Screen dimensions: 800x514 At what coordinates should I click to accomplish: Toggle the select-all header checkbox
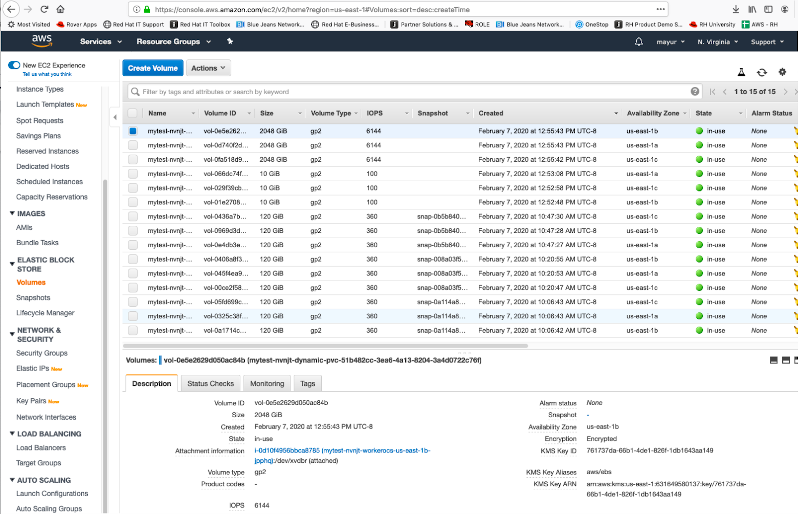[133, 113]
